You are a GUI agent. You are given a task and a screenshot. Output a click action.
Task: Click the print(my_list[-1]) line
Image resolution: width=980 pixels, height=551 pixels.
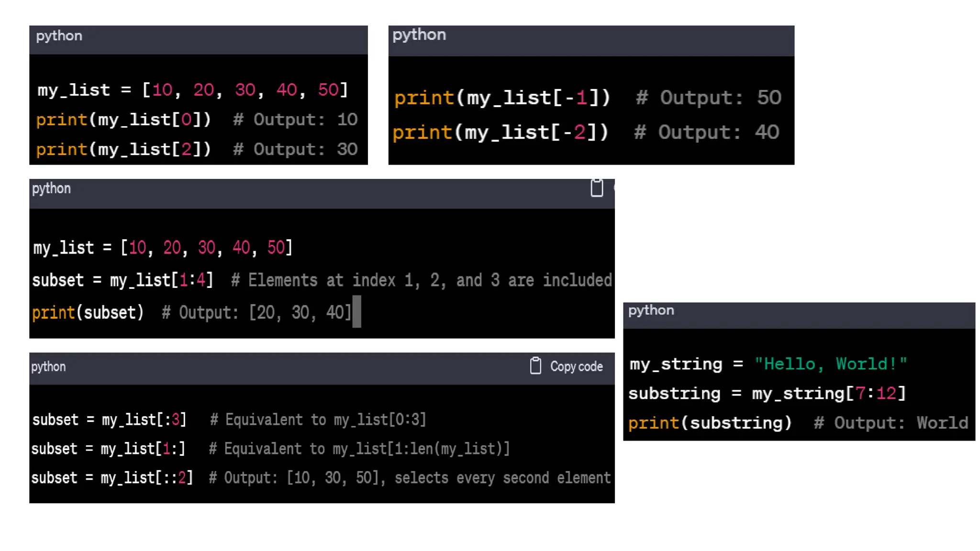tap(502, 98)
